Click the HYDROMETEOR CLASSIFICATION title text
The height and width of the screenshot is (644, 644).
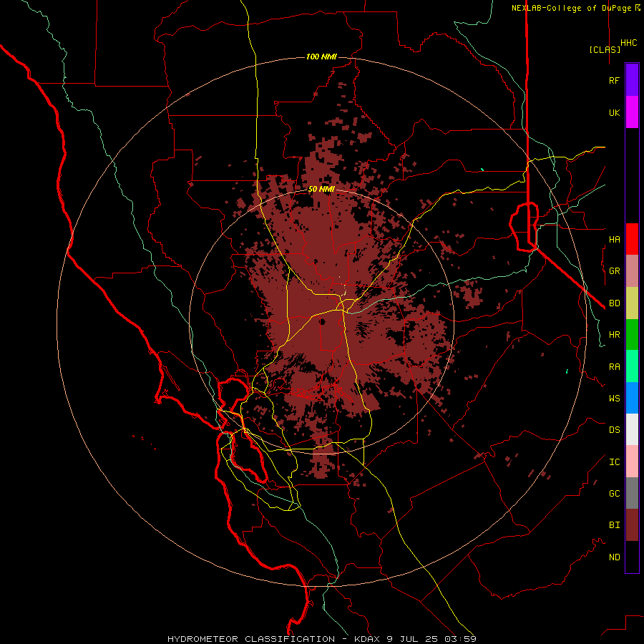pos(251,639)
